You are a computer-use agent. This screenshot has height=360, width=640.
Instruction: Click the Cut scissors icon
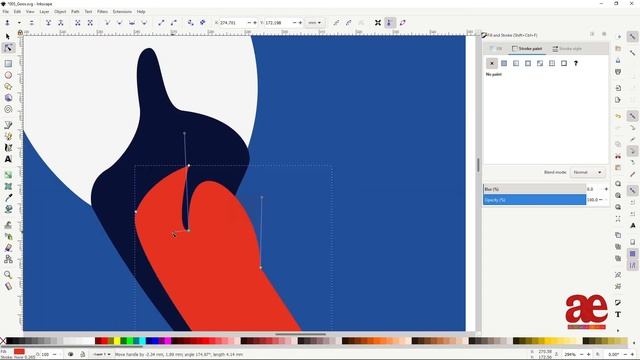click(618, 156)
